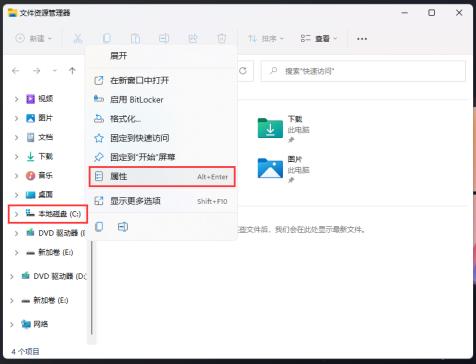Go forward with the right arrow button

click(x=36, y=71)
